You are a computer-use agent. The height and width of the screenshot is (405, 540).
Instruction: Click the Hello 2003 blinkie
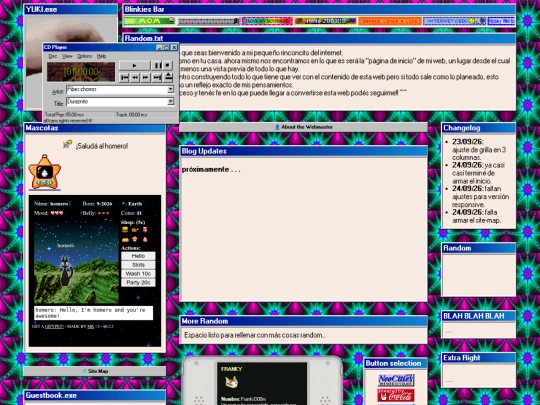pyautogui.click(x=325, y=21)
